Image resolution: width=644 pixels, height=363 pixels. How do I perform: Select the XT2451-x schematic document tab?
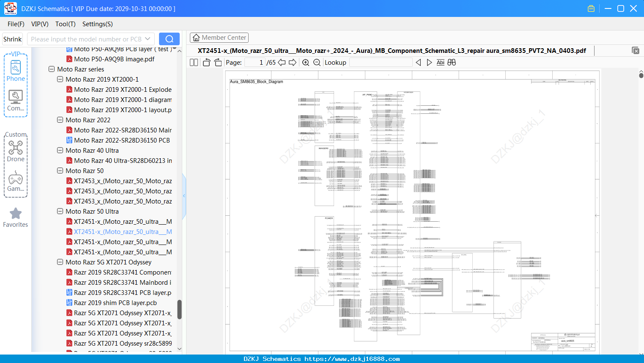(x=392, y=51)
